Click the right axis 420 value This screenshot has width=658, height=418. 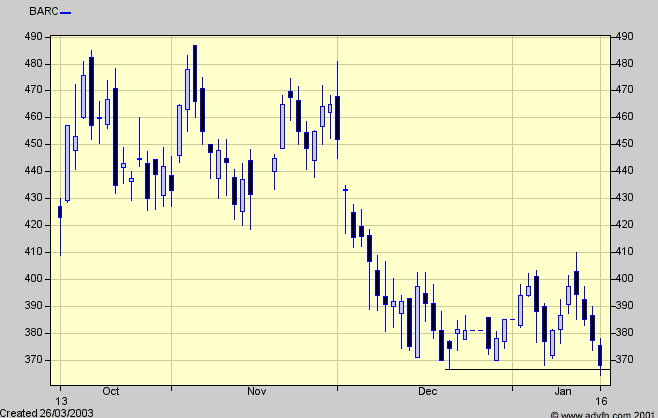tap(624, 225)
